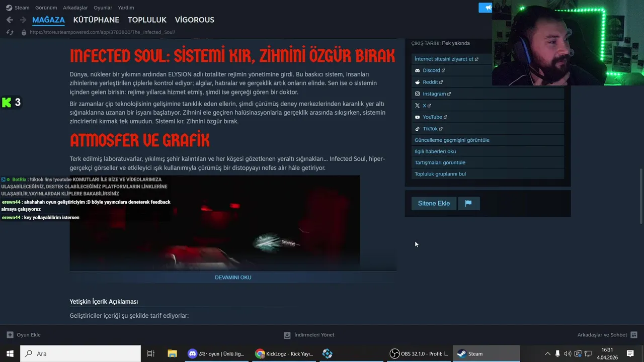This screenshot has width=644, height=362.
Task: Click the red game screenshot image
Action: click(215, 223)
